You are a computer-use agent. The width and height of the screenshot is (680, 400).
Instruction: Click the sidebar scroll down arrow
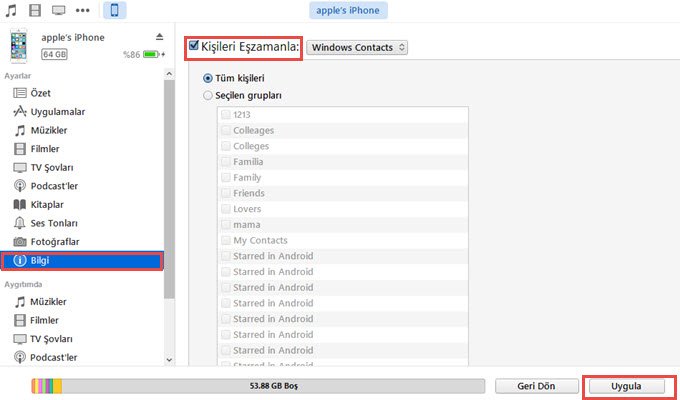[x=169, y=360]
